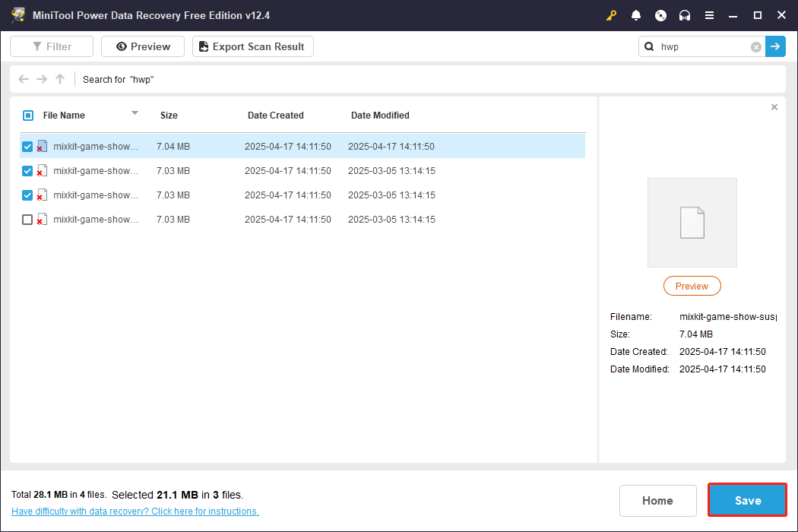Click file icon of the 7.04 MB file
The width and height of the screenshot is (798, 532).
coord(43,146)
